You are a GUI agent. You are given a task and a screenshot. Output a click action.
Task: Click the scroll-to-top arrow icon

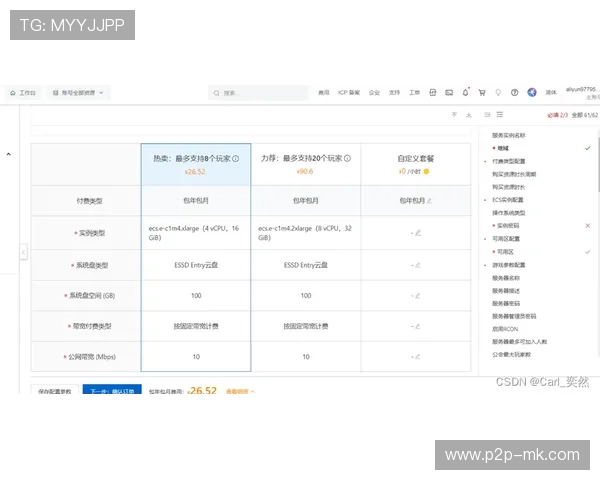454,114
